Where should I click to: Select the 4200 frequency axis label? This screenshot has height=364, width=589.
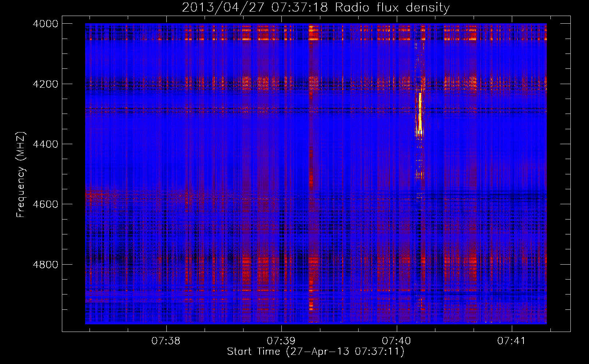click(46, 84)
